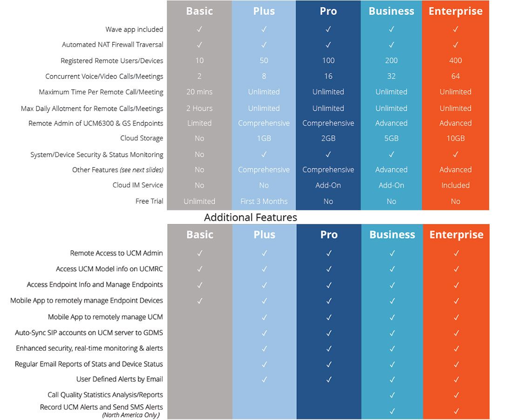Click Enterprise "Included" Cloud IM Service cell

point(455,185)
